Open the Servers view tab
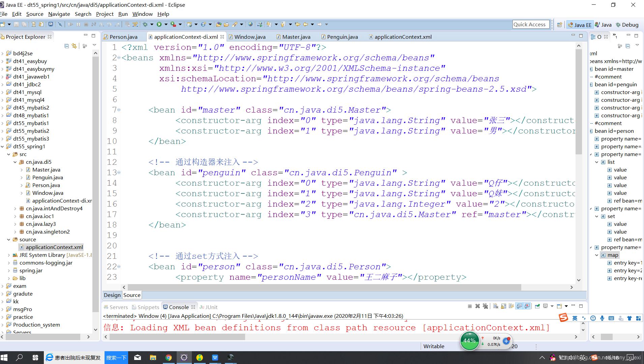Screen dimensions: 644x364 [116, 307]
